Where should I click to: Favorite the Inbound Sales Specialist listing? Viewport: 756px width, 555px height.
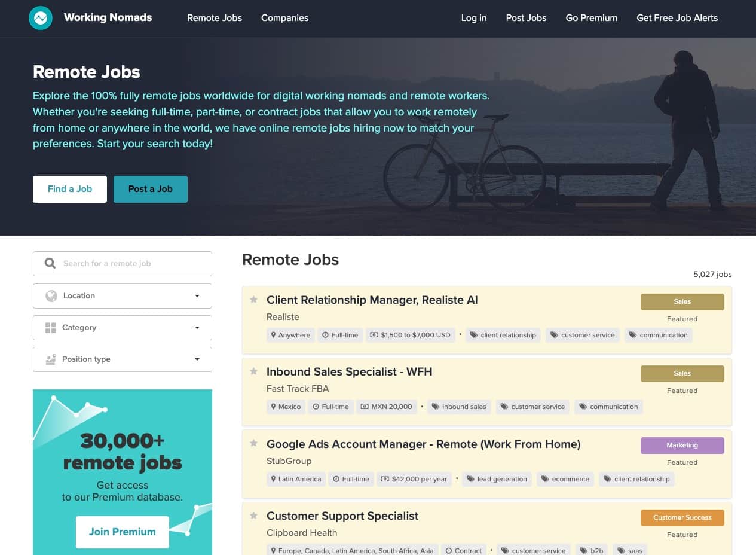253,371
